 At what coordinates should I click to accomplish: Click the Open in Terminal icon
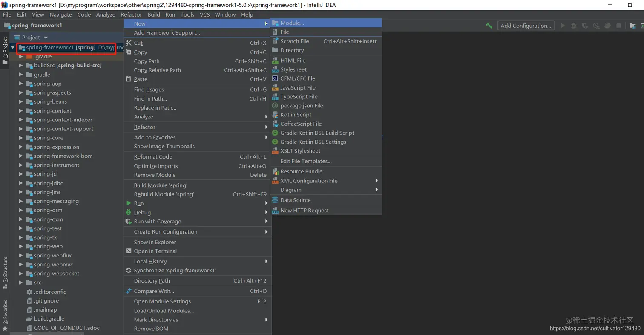[x=129, y=251]
